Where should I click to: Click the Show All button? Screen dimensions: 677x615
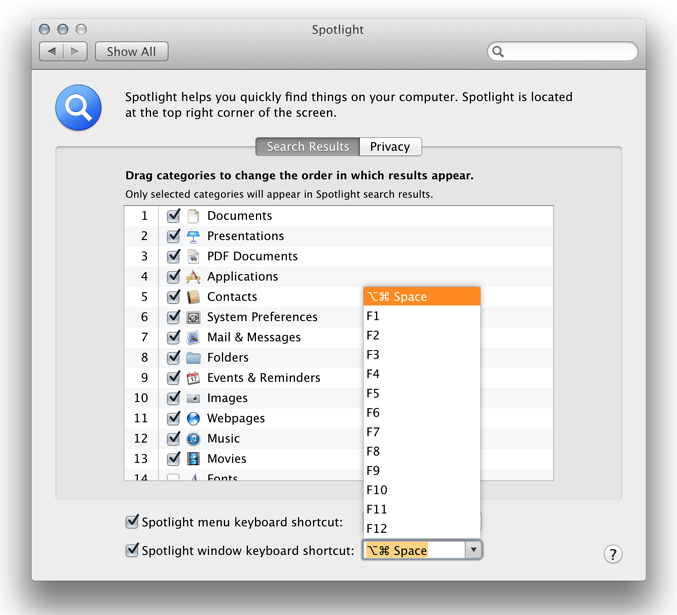pos(132,51)
